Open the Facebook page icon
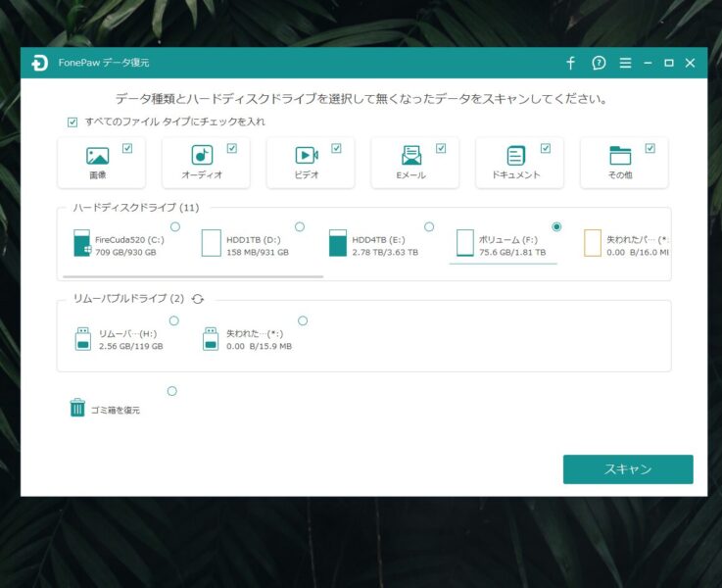 [x=570, y=63]
